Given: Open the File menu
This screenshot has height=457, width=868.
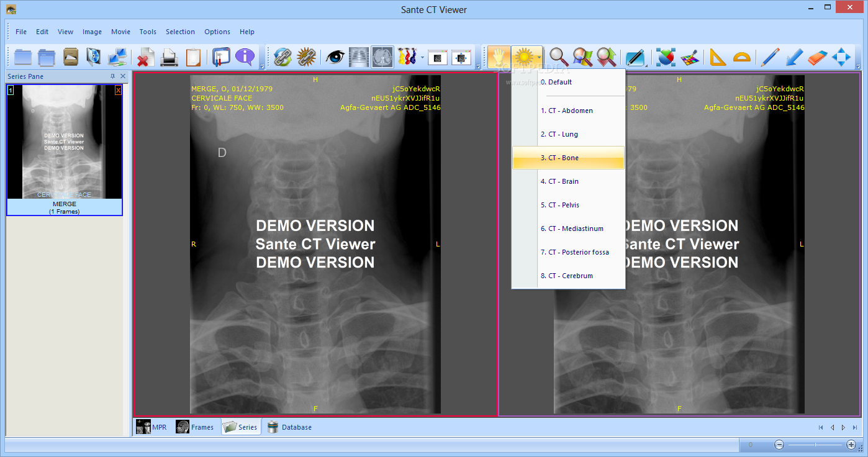Looking at the screenshot, I should tap(21, 32).
